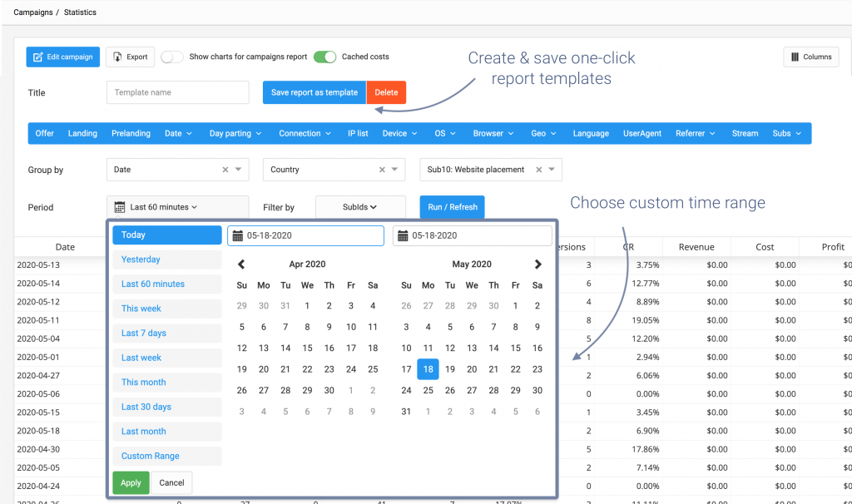852x504 pixels.
Task: Click the calendar icon in the second date field
Action: pos(402,235)
